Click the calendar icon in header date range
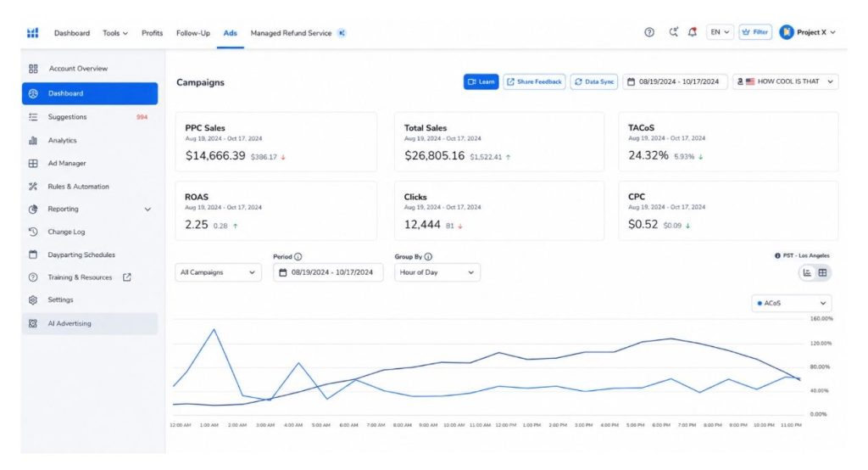 pyautogui.click(x=631, y=81)
